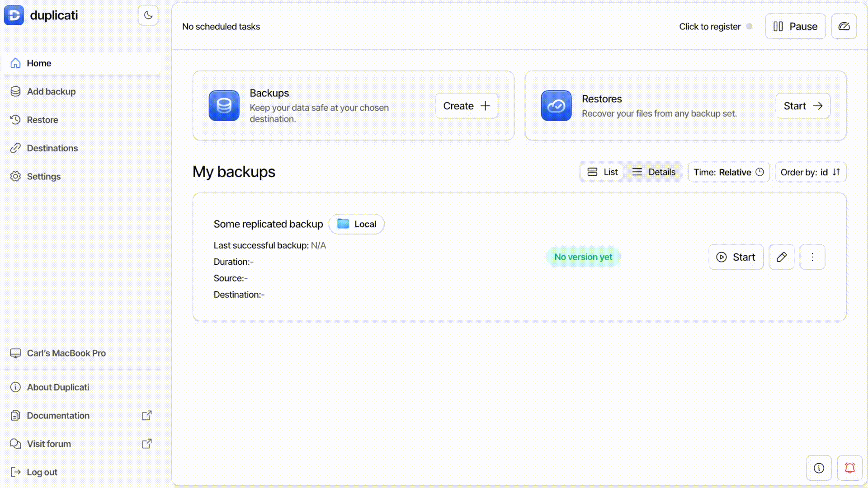868x488 pixels.
Task: Edit Some replicated backup with pencil icon
Action: coord(782,257)
